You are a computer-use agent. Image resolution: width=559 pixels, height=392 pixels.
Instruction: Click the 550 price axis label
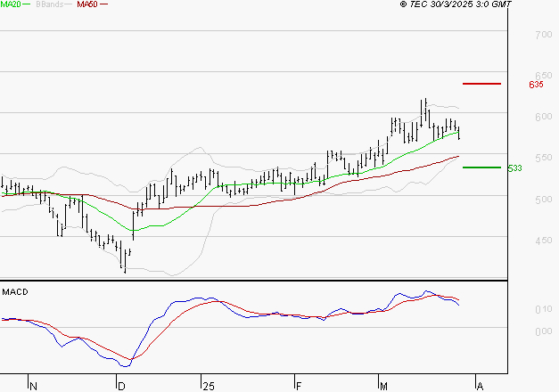(543, 158)
